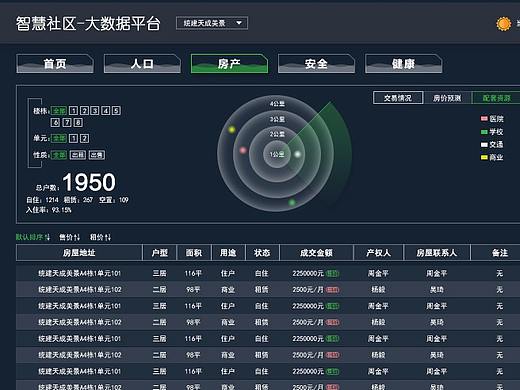Click the yellow 商业 legend swatch
Image resolution: width=520 pixels, height=390 pixels.
point(484,157)
